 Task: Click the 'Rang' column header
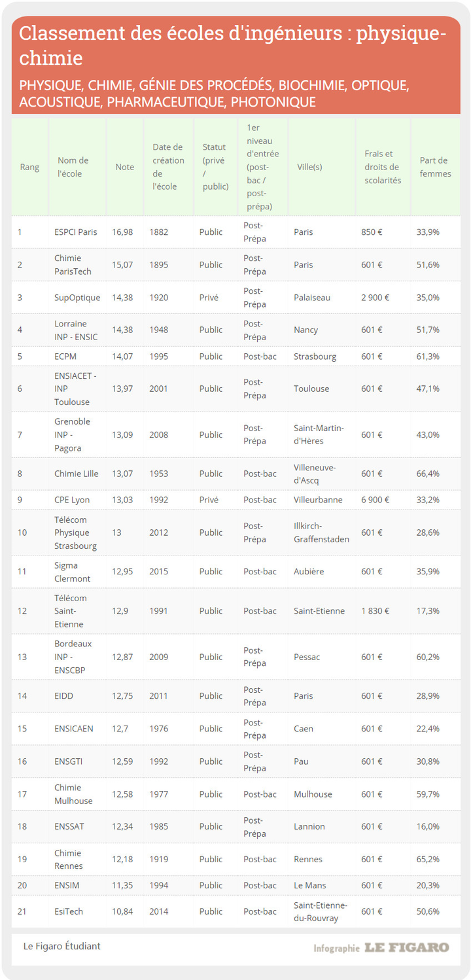pyautogui.click(x=29, y=167)
